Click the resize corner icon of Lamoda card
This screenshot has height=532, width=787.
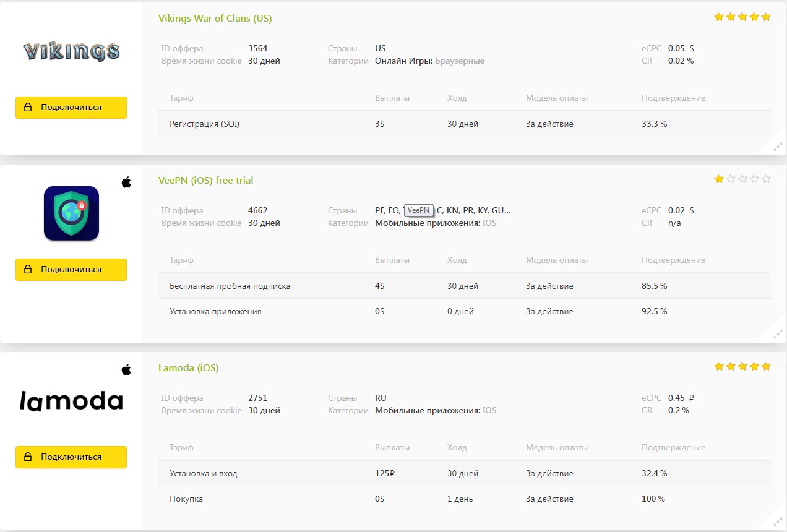(x=778, y=522)
